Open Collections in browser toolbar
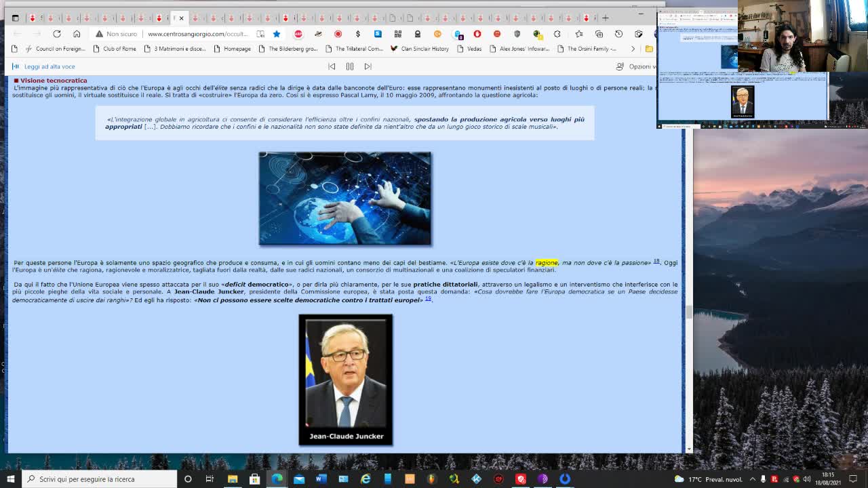The height and width of the screenshot is (488, 868). [599, 34]
